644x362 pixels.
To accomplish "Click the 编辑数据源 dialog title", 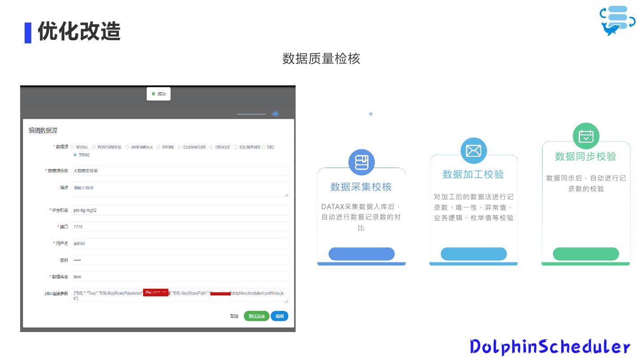I will 43,130.
